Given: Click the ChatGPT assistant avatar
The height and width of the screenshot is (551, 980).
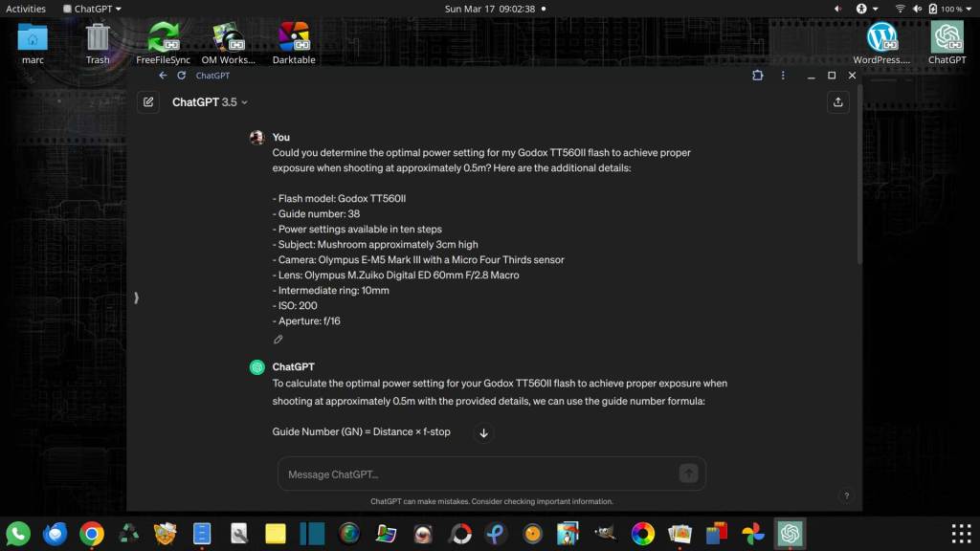Looking at the screenshot, I should (x=256, y=367).
